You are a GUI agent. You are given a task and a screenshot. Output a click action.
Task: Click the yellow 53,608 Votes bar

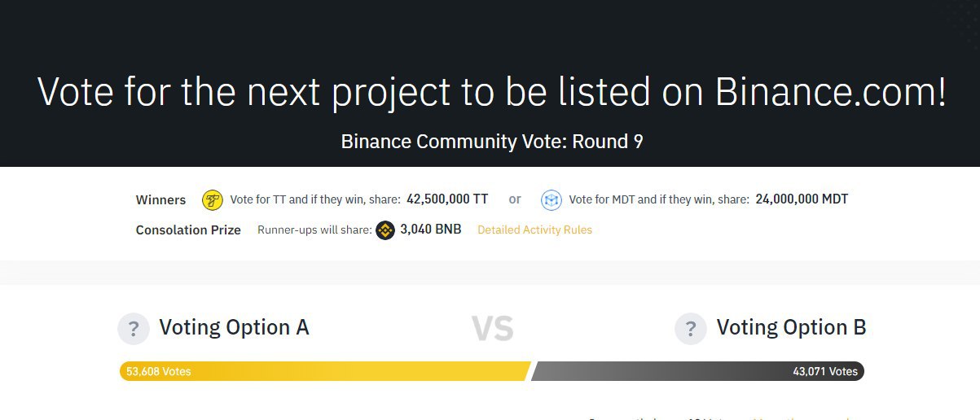(x=325, y=371)
